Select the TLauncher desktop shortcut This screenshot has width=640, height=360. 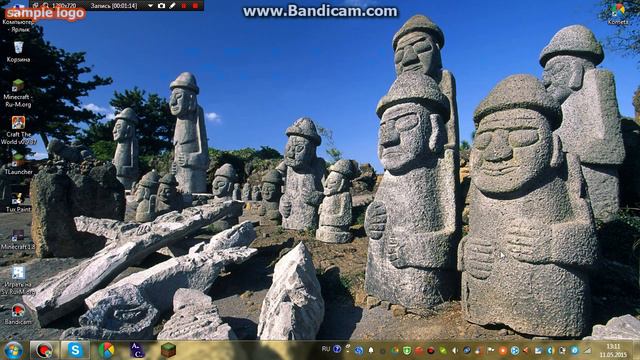(x=18, y=164)
